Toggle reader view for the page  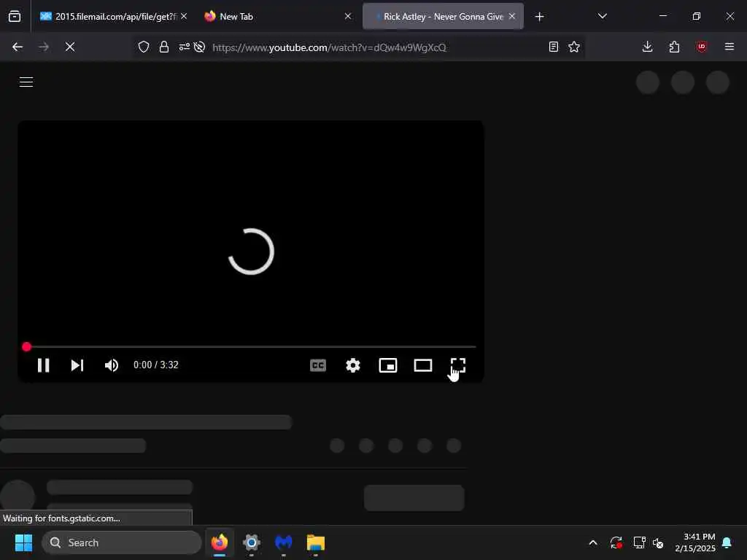tap(553, 47)
